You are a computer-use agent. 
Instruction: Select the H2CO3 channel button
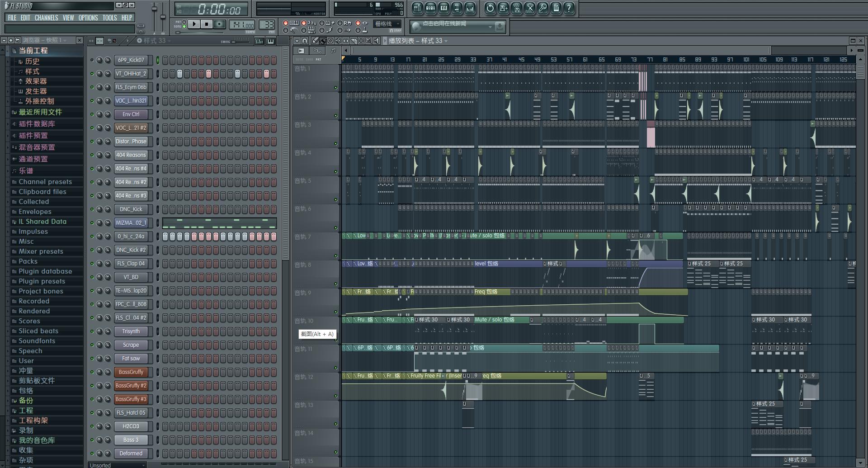(x=131, y=426)
